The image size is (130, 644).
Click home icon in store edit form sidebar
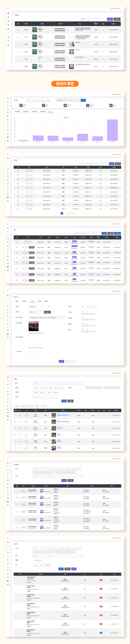point(8,295)
